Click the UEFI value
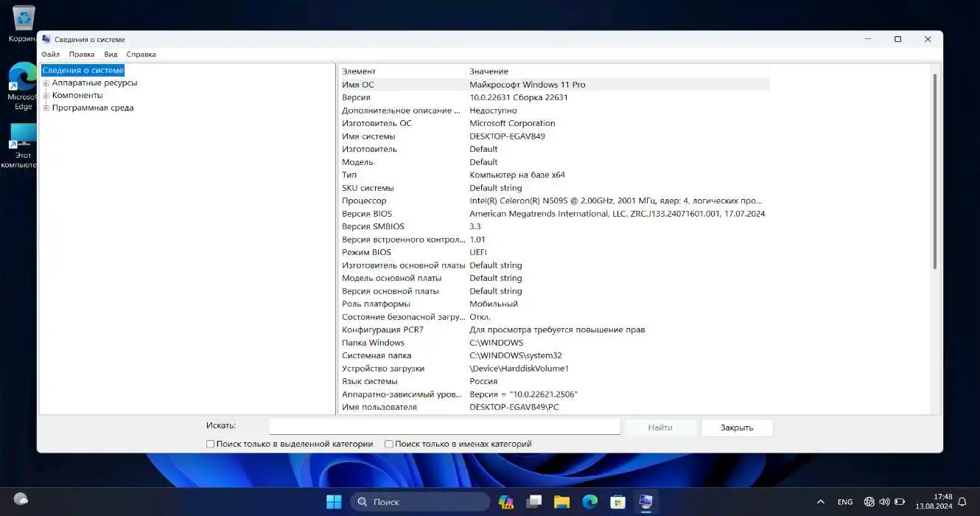 pos(478,252)
